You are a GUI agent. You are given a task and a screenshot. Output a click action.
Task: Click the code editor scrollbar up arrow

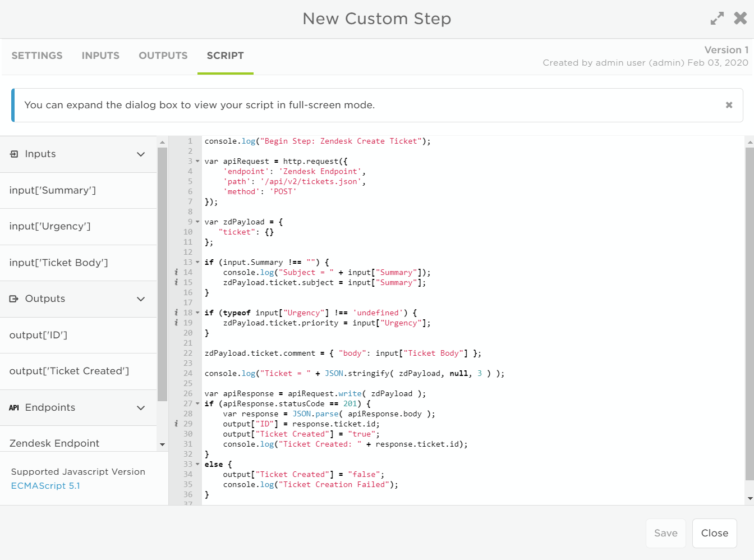pos(750,143)
